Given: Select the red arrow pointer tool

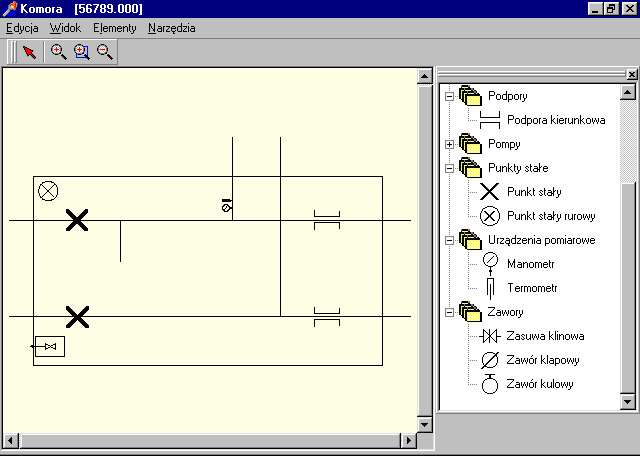Looking at the screenshot, I should [x=30, y=52].
